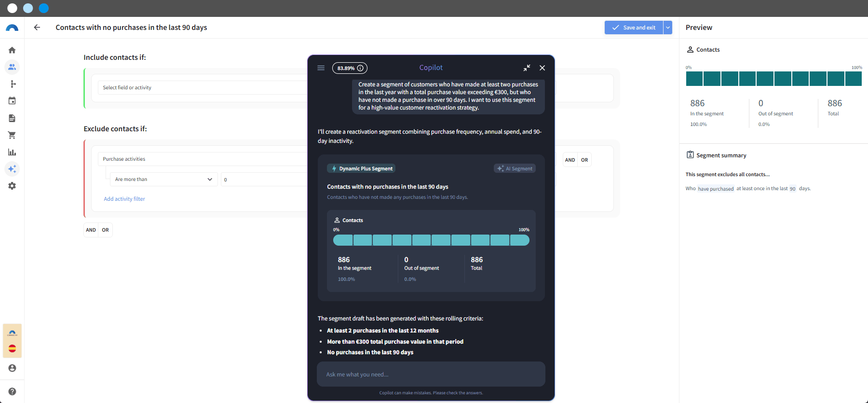Image resolution: width=868 pixels, height=403 pixels.
Task: Click the 'have purchased' chip in Segment summary
Action: [x=716, y=189]
